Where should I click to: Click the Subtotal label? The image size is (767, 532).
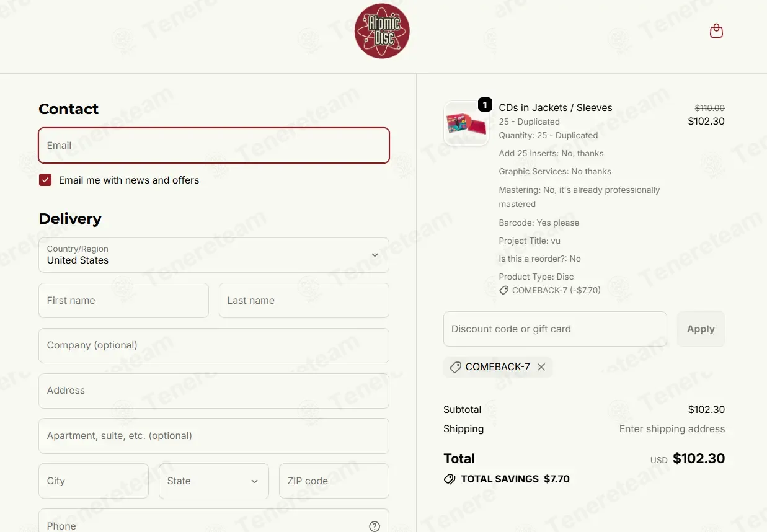[462, 410]
